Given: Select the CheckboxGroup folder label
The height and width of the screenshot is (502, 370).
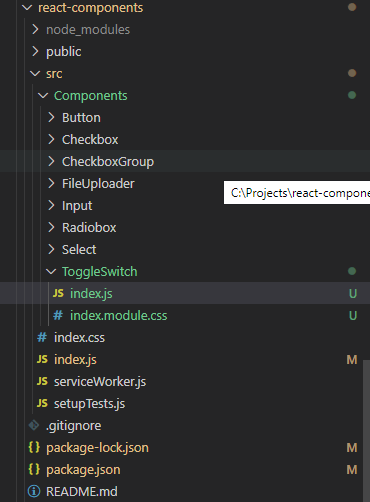Looking at the screenshot, I should point(108,162).
